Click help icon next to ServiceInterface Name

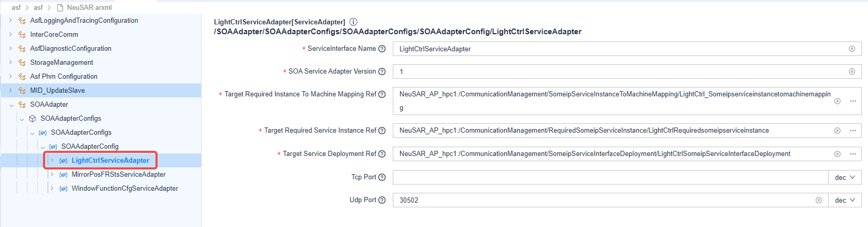tap(382, 49)
